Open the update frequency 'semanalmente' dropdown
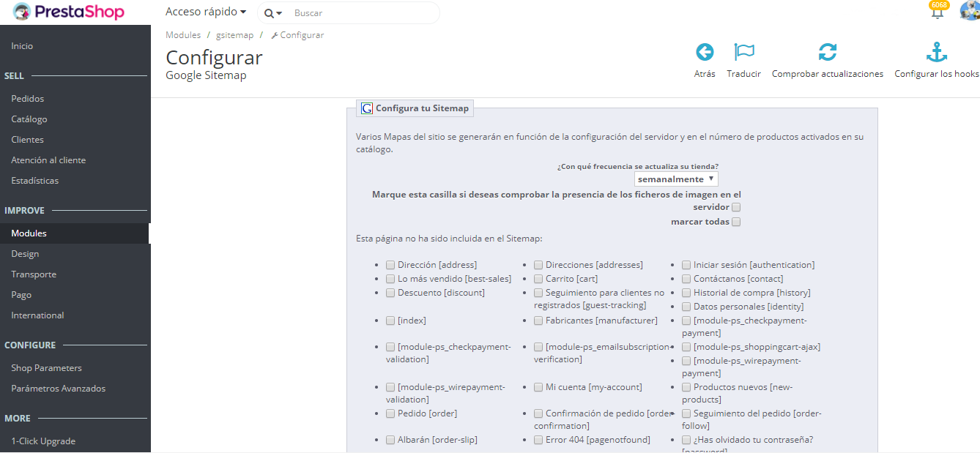This screenshot has width=980, height=453. [x=676, y=179]
